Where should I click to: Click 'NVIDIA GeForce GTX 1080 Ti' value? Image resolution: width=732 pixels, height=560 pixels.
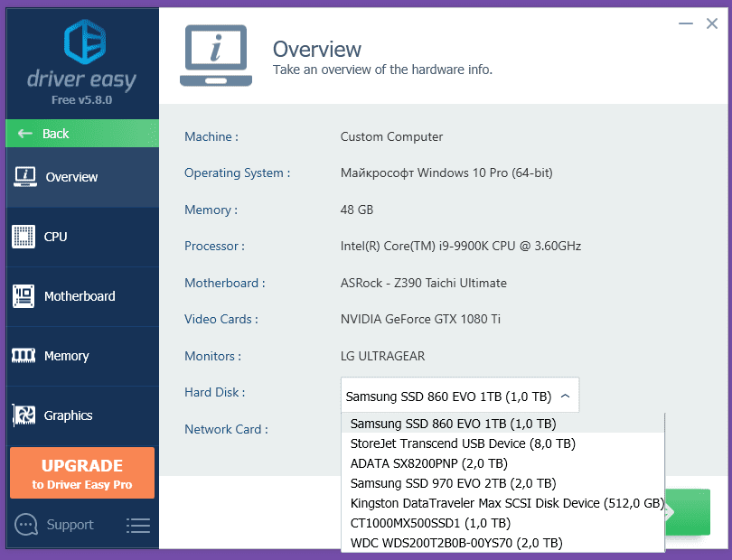point(420,319)
